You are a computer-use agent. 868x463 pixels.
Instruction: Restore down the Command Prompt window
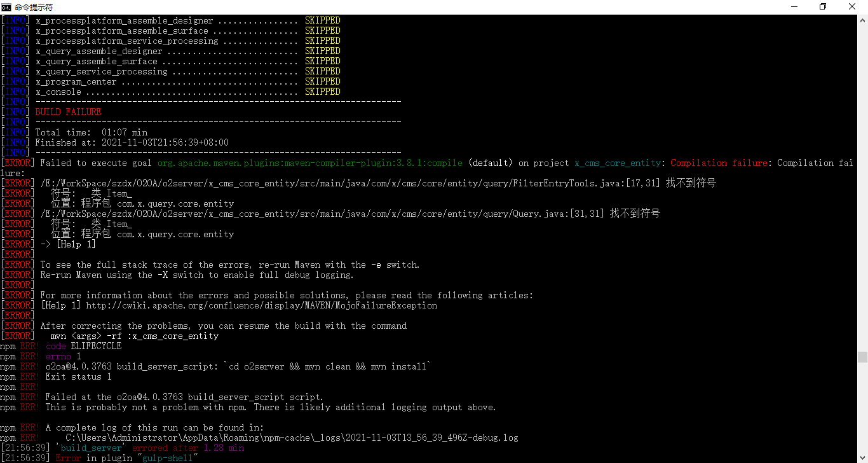(x=823, y=7)
